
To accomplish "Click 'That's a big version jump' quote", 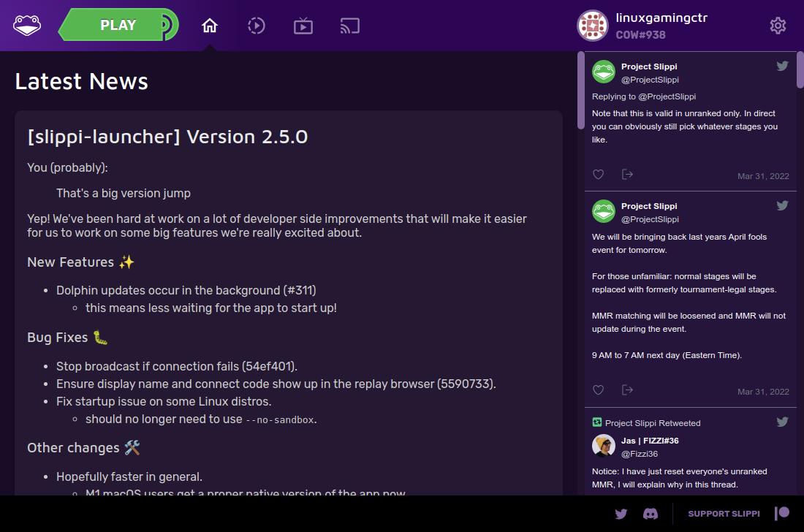I will (x=123, y=193).
